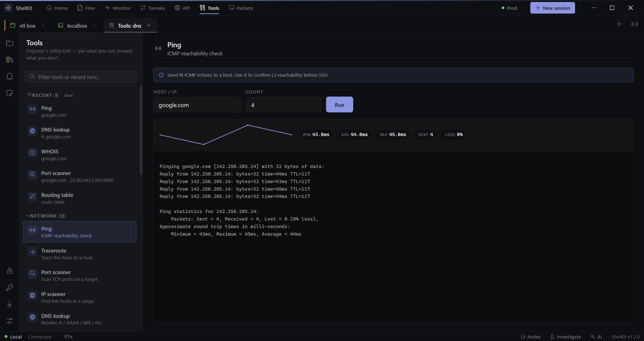This screenshot has height=341, width=644.
Task: Click the Traceroute arrow icon
Action: click(x=32, y=252)
